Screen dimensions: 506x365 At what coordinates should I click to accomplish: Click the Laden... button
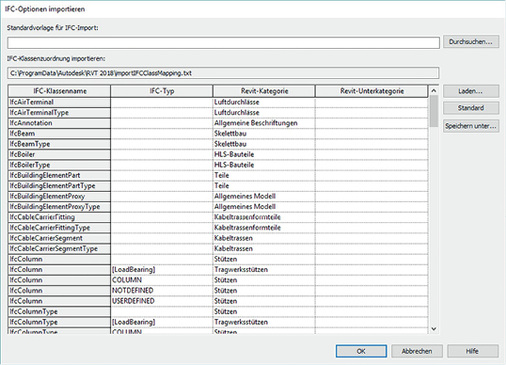(471, 91)
